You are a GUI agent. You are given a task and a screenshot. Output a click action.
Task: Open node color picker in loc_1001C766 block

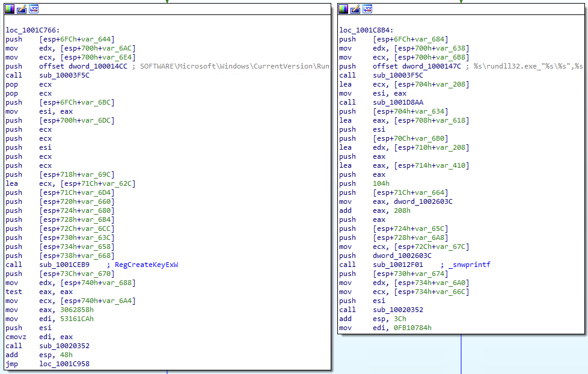coord(9,10)
